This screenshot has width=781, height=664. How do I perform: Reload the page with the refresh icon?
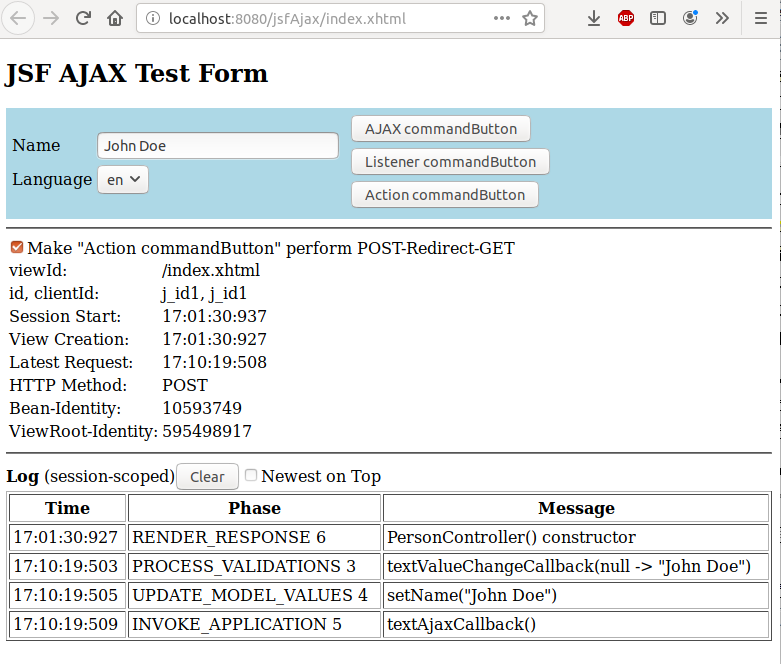point(84,18)
